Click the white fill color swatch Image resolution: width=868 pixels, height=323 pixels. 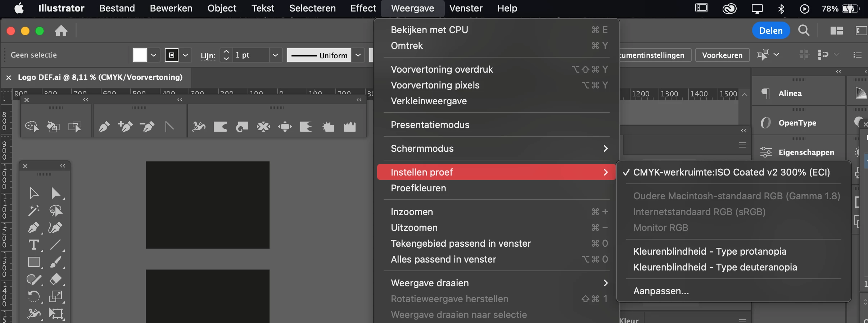pos(140,55)
